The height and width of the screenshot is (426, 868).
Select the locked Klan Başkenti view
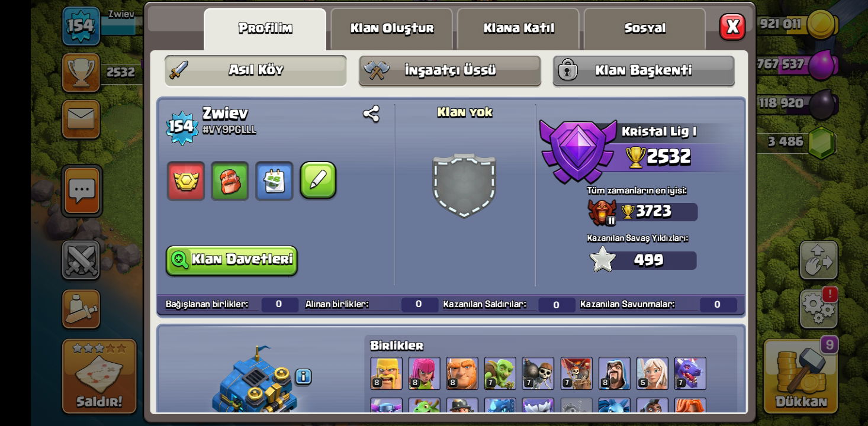click(644, 70)
